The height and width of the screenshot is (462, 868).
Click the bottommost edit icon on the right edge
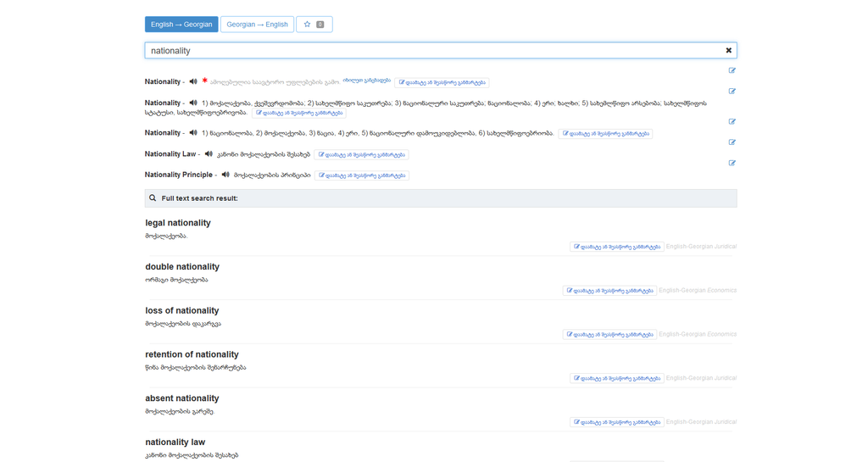pos(732,163)
